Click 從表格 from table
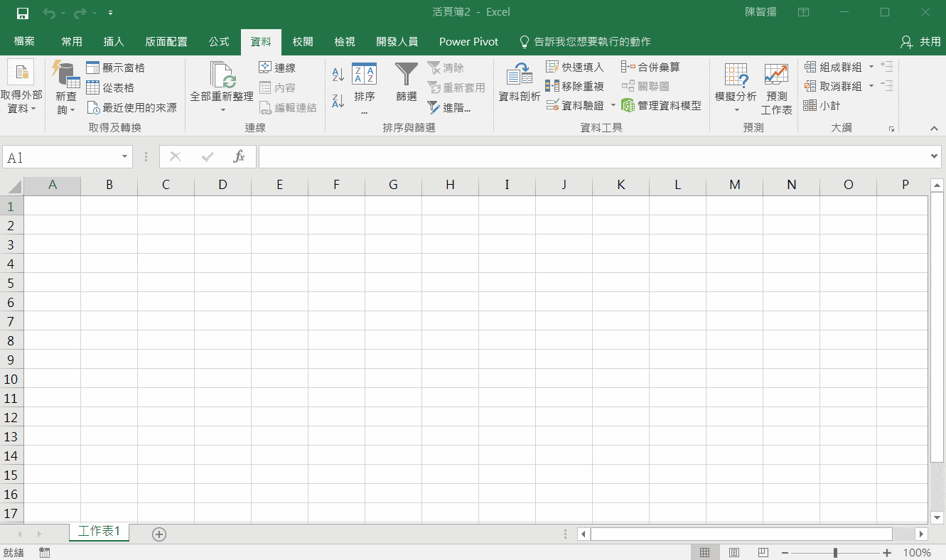This screenshot has height=560, width=946. click(x=110, y=87)
